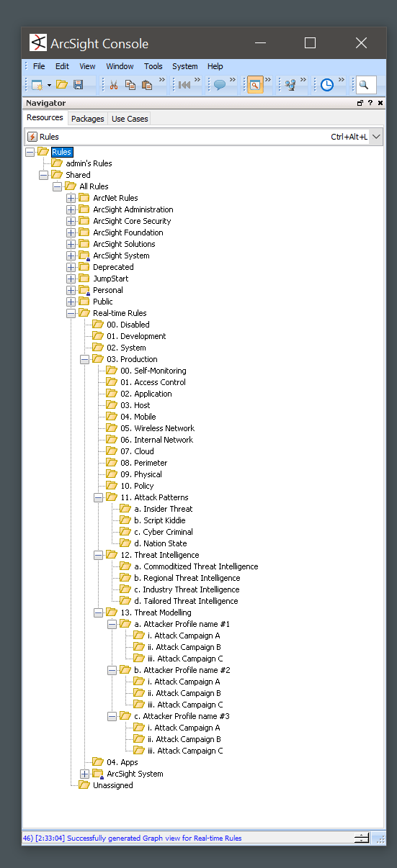Open the Edit menu
The image size is (397, 868).
click(x=62, y=66)
